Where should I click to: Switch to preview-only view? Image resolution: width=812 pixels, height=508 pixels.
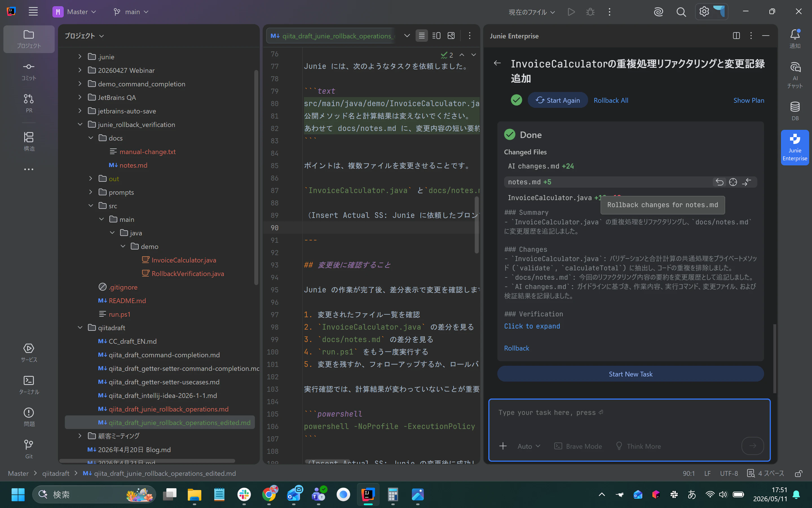451,36
